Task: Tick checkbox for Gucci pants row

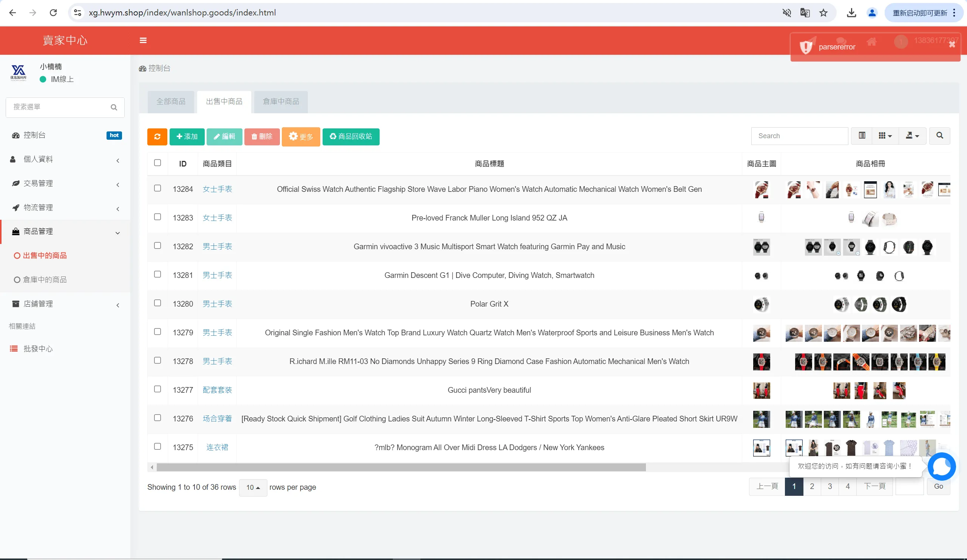Action: 158,389
